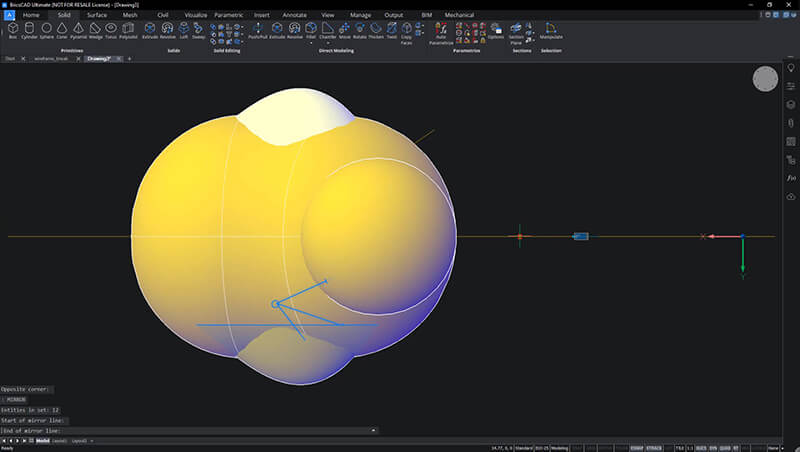Open the attachments paperclip panel in right sidebar
This screenshot has height=452, width=800.
[x=791, y=123]
